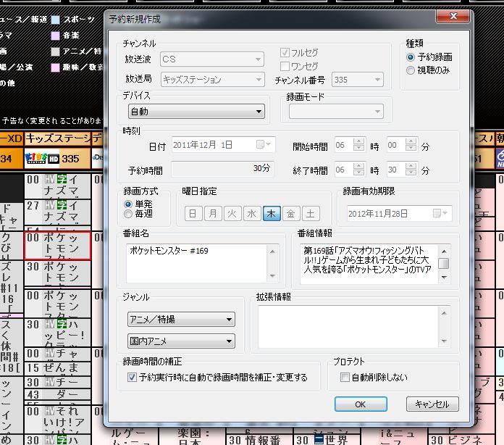
Task: Toggle the フルセグ checkbox
Action: point(285,52)
